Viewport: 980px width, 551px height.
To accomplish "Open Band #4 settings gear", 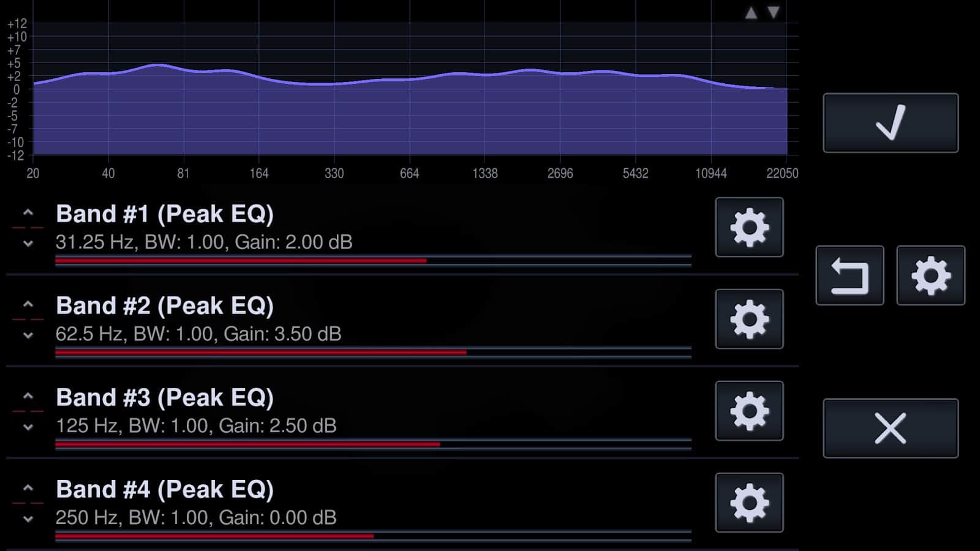I will click(749, 503).
